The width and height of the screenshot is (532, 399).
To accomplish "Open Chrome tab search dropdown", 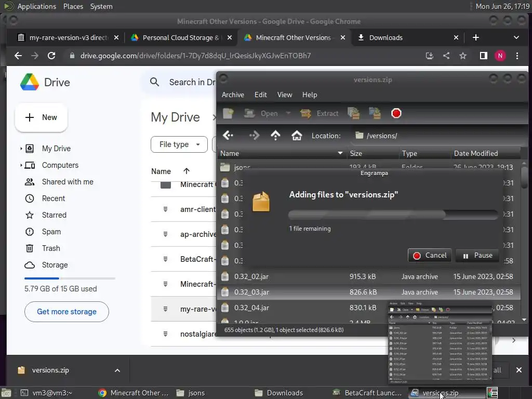I will (x=516, y=37).
